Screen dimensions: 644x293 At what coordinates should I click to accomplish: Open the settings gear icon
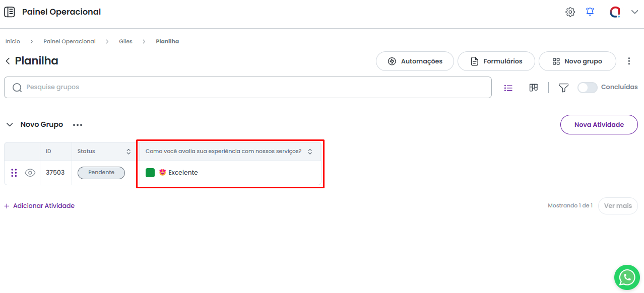570,12
